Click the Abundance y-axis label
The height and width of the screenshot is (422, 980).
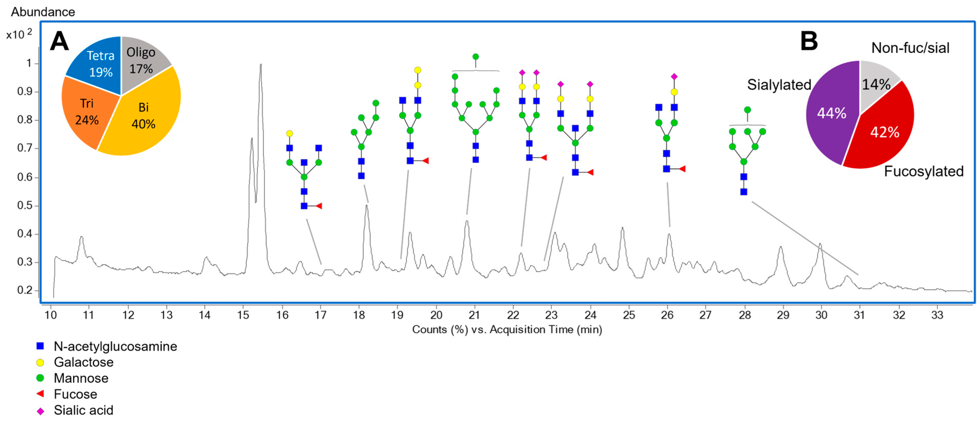[x=43, y=12]
